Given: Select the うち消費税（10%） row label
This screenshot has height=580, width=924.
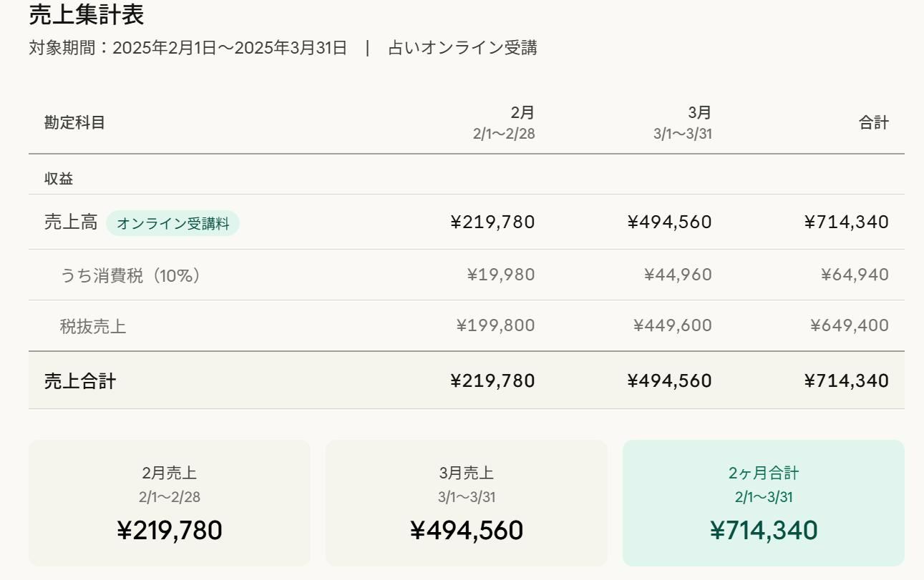Looking at the screenshot, I should point(130,275).
